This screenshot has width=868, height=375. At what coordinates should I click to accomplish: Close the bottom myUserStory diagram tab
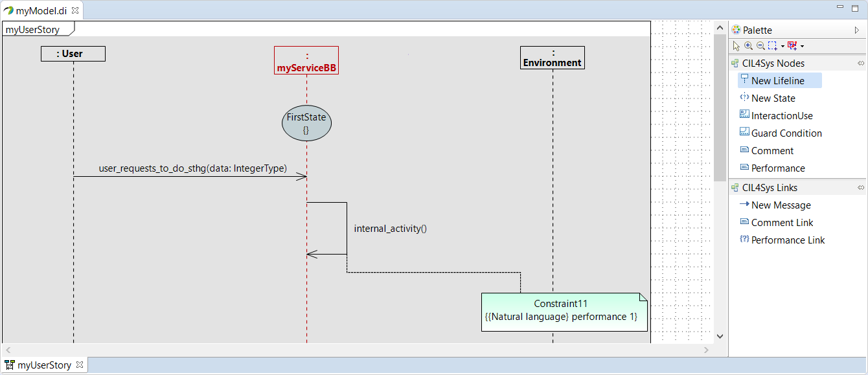coord(80,365)
